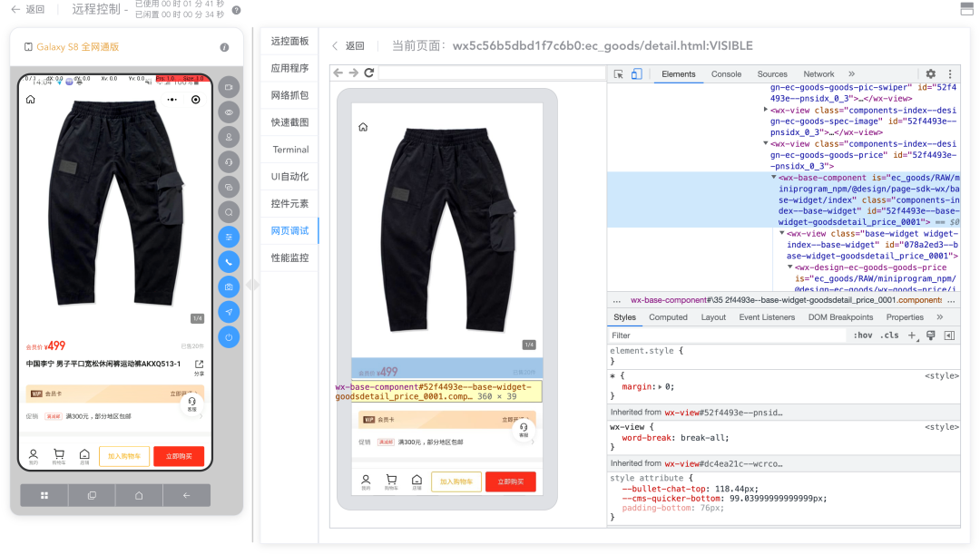Open the 快速截图 menu item

click(x=289, y=122)
